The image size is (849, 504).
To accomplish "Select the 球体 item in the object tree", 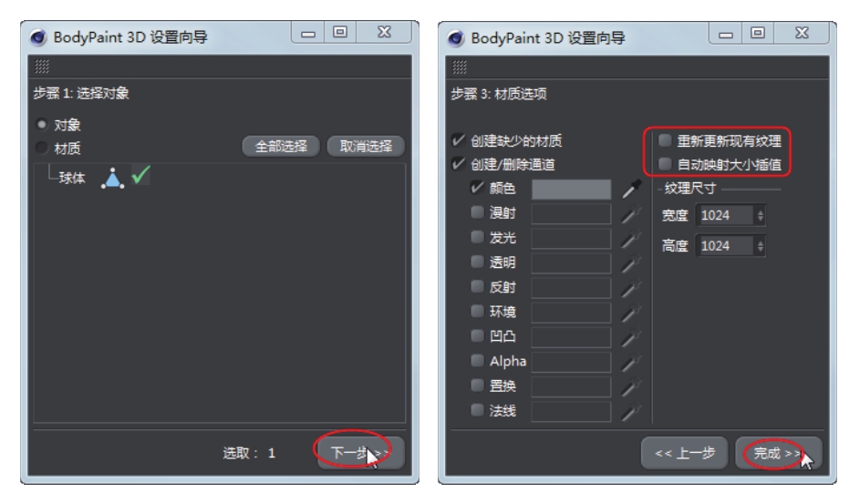I will click(x=72, y=178).
